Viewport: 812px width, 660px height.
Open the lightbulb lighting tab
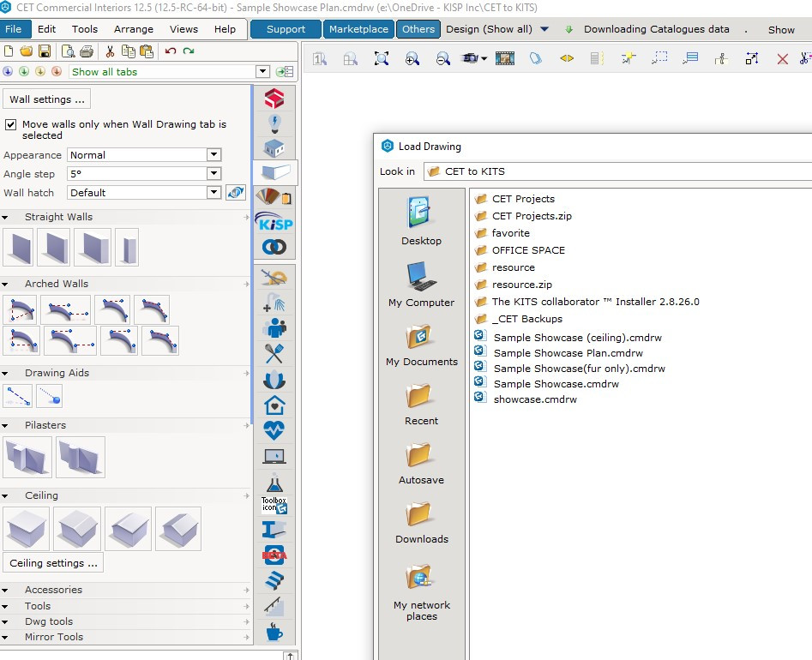[274, 123]
